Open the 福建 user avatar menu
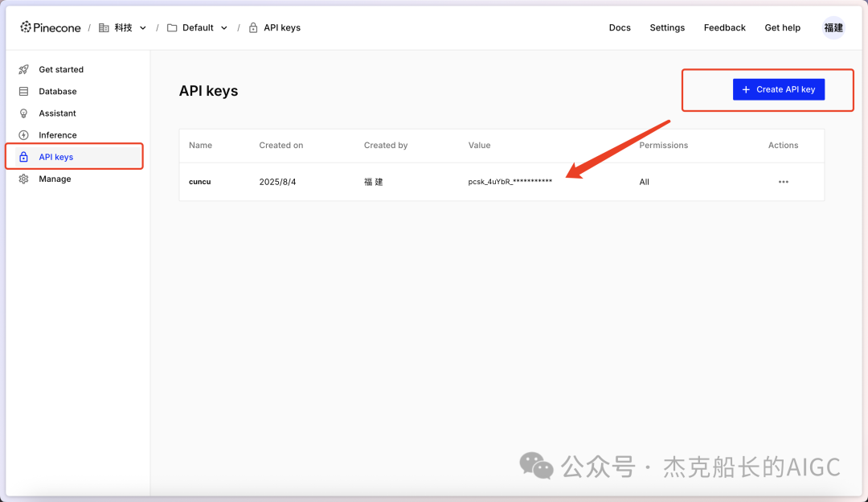Screen dimensions: 868x502 click(833, 27)
